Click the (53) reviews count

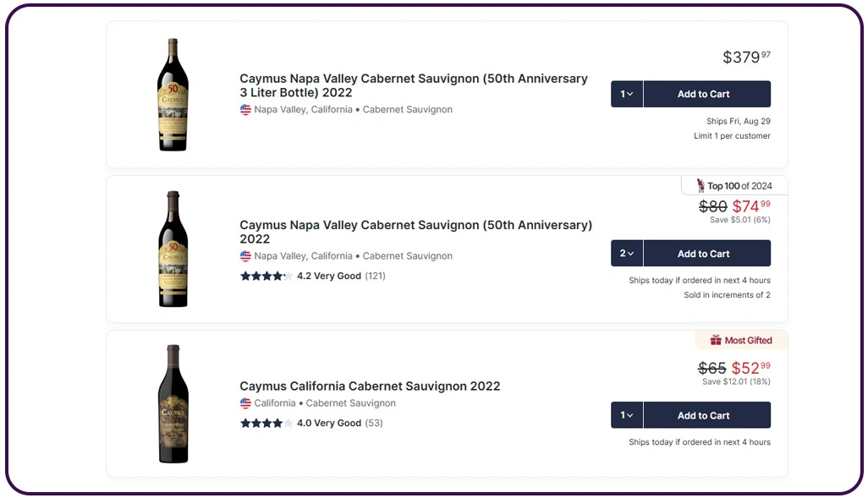(374, 423)
